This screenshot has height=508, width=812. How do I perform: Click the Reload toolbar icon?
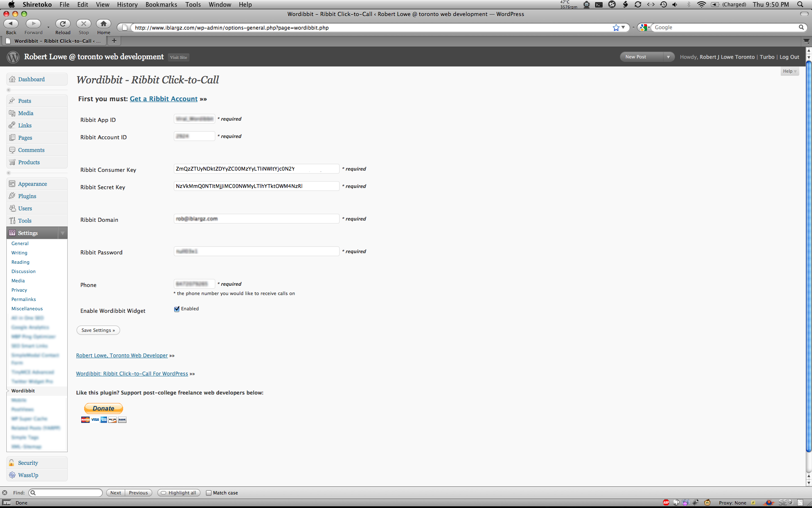[63, 24]
